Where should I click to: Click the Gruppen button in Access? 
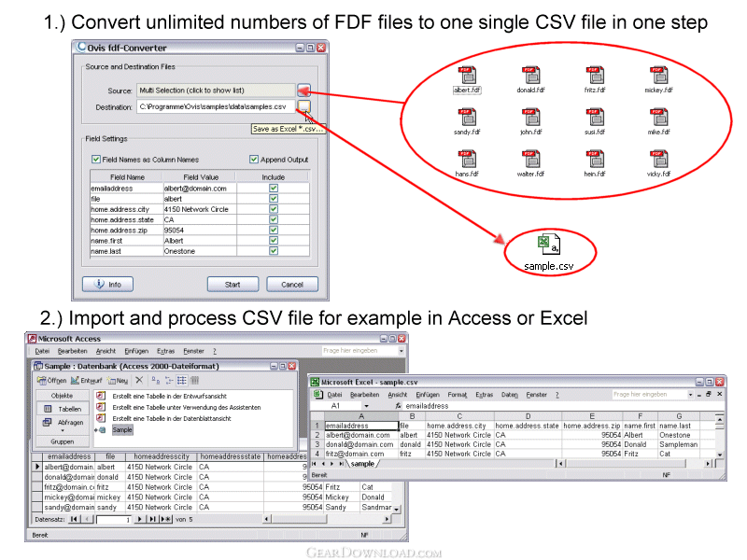(63, 441)
